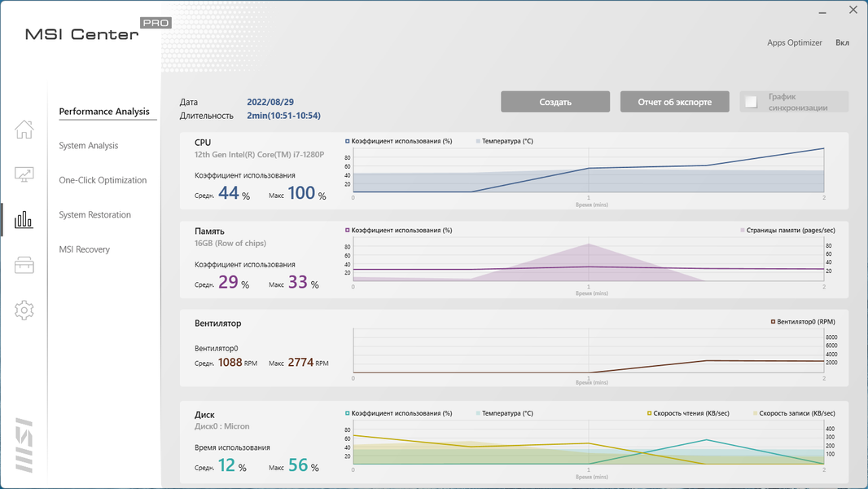This screenshot has height=489, width=868.
Task: Select Performance Analysis menu item
Action: click(x=104, y=112)
